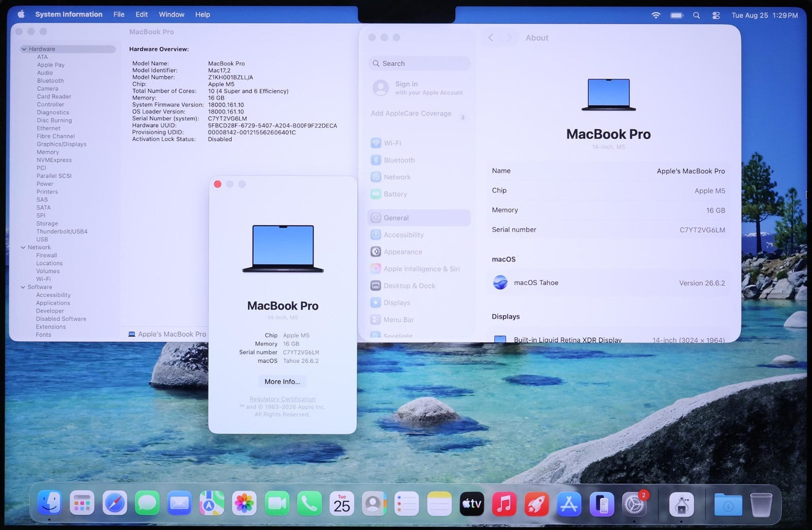Select Battery in System Settings sidebar
Viewport: 812px width, 530px height.
[x=419, y=194]
